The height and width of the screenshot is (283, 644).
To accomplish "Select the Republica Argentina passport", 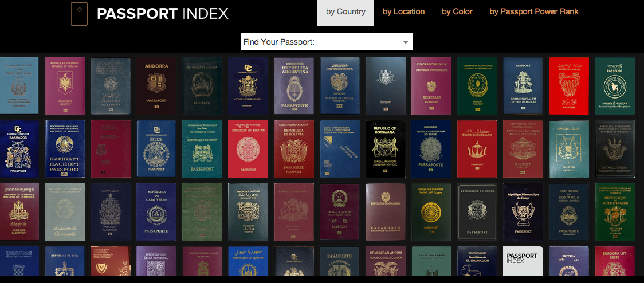I will tap(294, 85).
